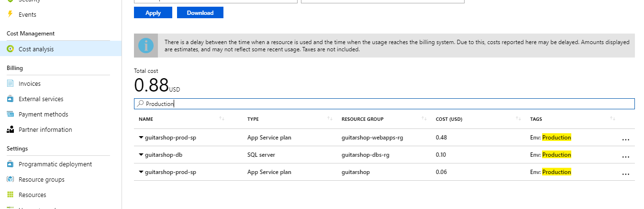This screenshot has height=209, width=644.
Task: Click the Invoices document icon
Action: [x=10, y=83]
